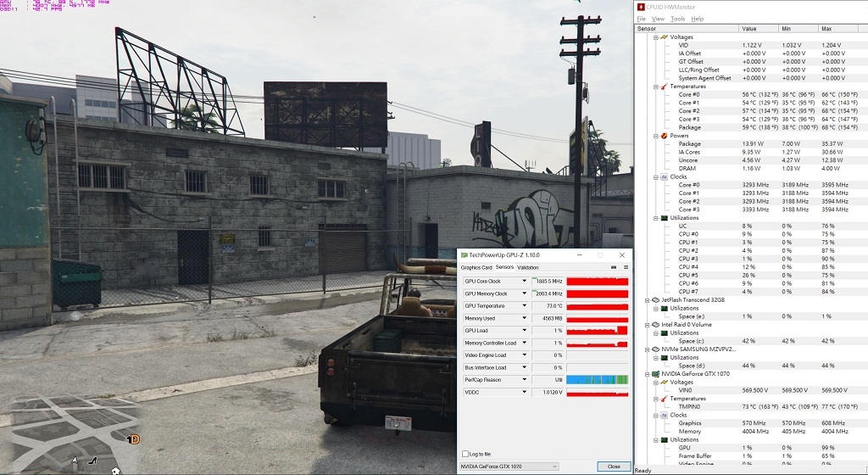Click the Temperatures icon above TMPIN0
Viewport: 868px width, 475px height.
pyautogui.click(x=664, y=399)
